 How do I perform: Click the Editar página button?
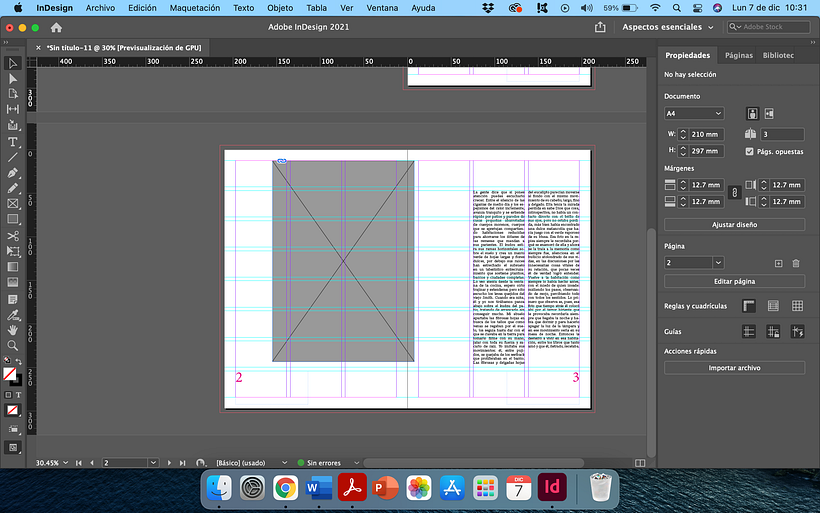click(x=734, y=281)
